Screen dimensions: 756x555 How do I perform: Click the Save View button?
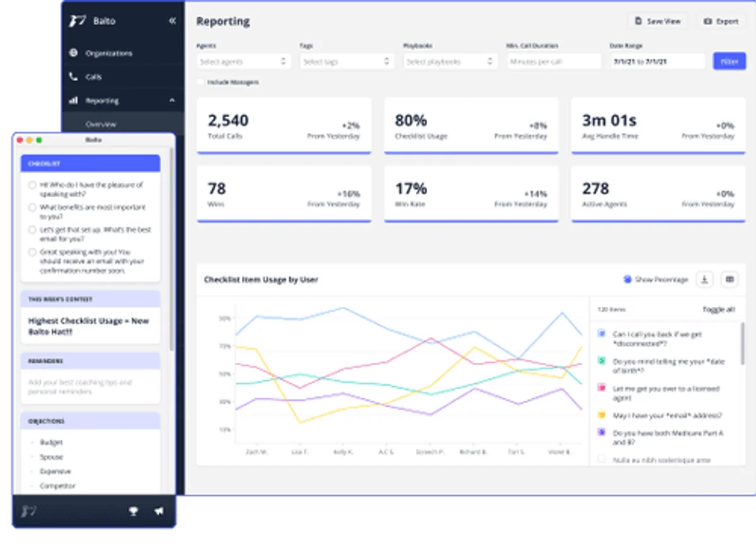658,21
